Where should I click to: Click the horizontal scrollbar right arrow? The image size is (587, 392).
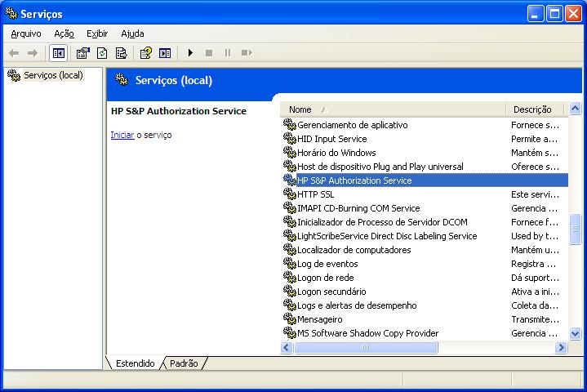pyautogui.click(x=561, y=348)
